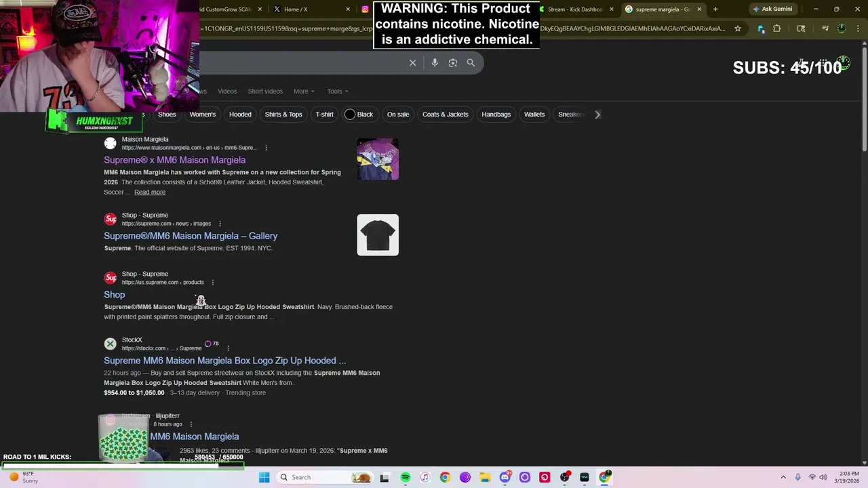Screen dimensions: 868x488
Task: Submit search with the magnifier icon
Action: (471, 63)
